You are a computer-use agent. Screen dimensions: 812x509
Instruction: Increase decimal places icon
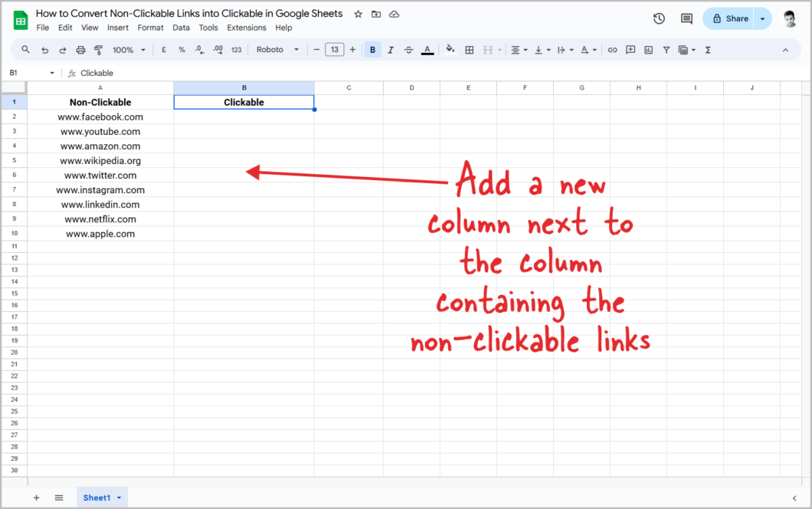pyautogui.click(x=218, y=50)
